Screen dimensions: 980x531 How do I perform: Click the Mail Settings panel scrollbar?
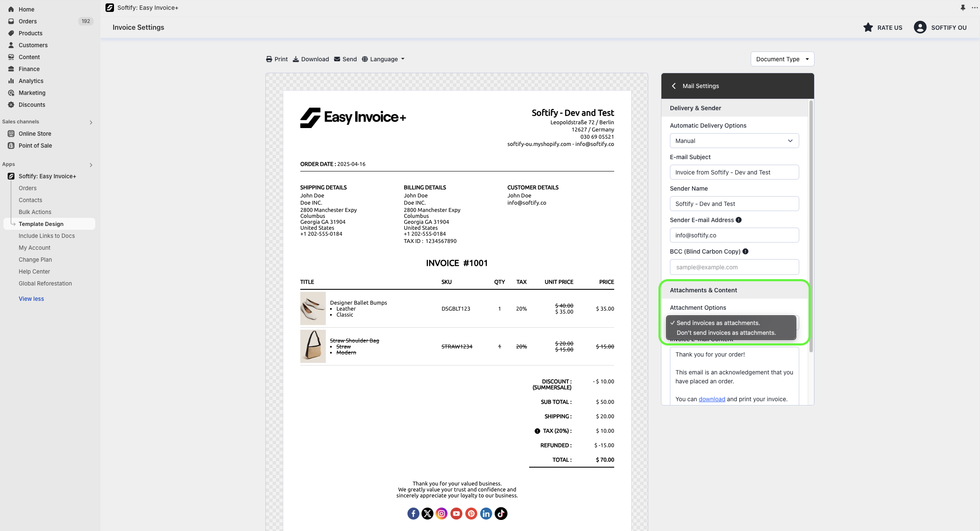point(811,226)
